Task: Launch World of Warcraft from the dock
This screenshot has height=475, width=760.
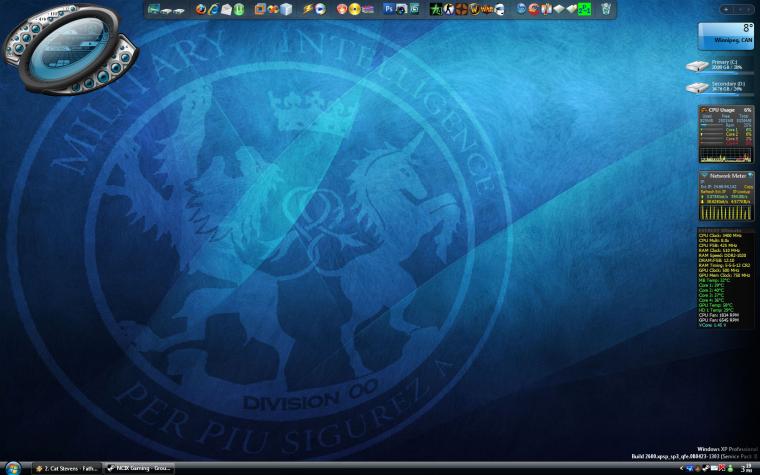Action: (474, 9)
